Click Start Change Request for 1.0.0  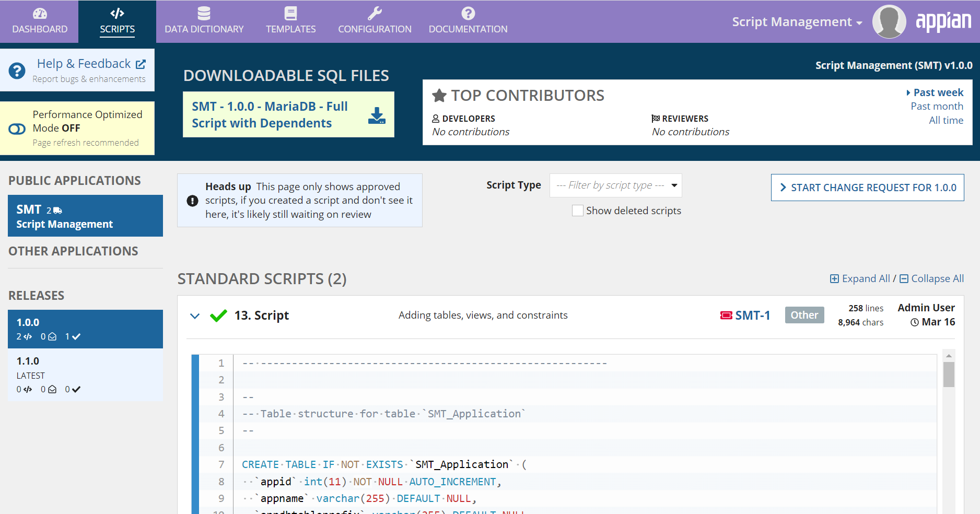[867, 188]
